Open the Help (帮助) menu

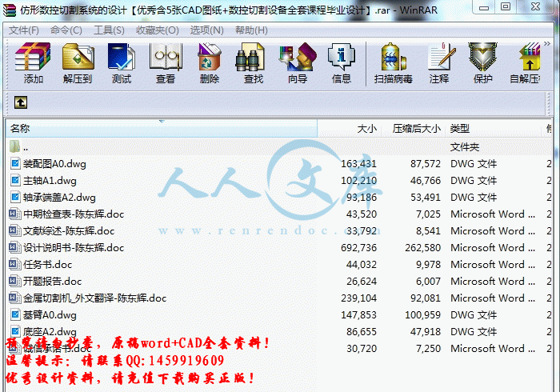[x=251, y=30]
